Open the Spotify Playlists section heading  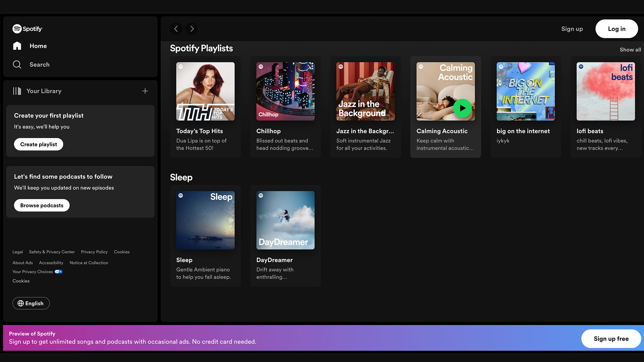(201, 48)
